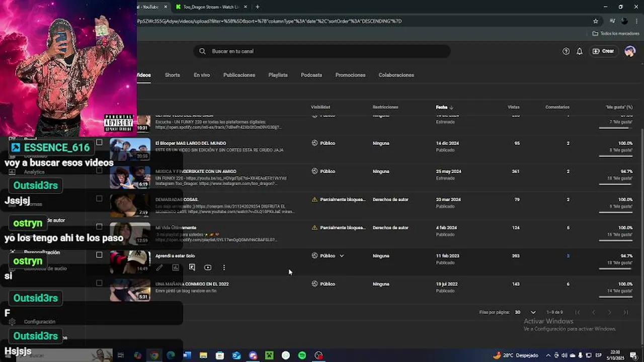Open the video titled MUSICA Y FINGERSKATE CON UN AMIGO

196,171
